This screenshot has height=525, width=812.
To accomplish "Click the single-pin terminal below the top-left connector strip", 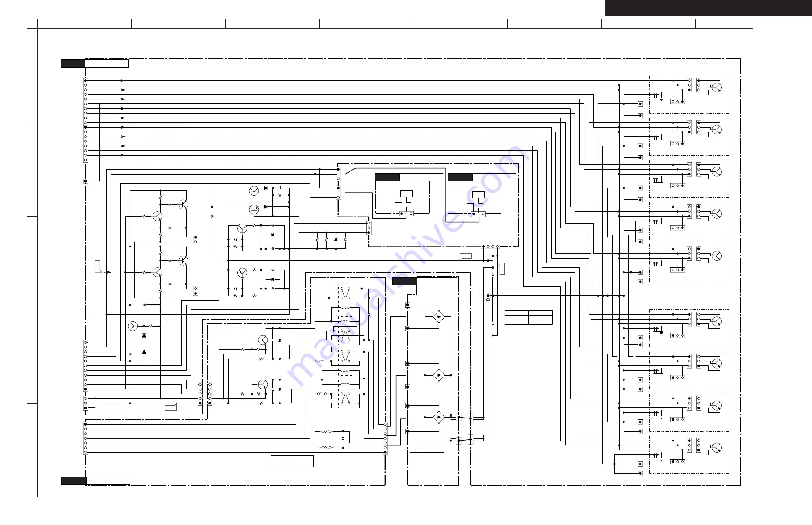I will tap(85, 181).
